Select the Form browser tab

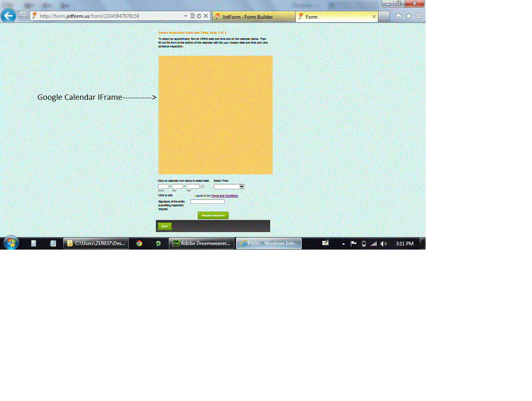pyautogui.click(x=337, y=17)
